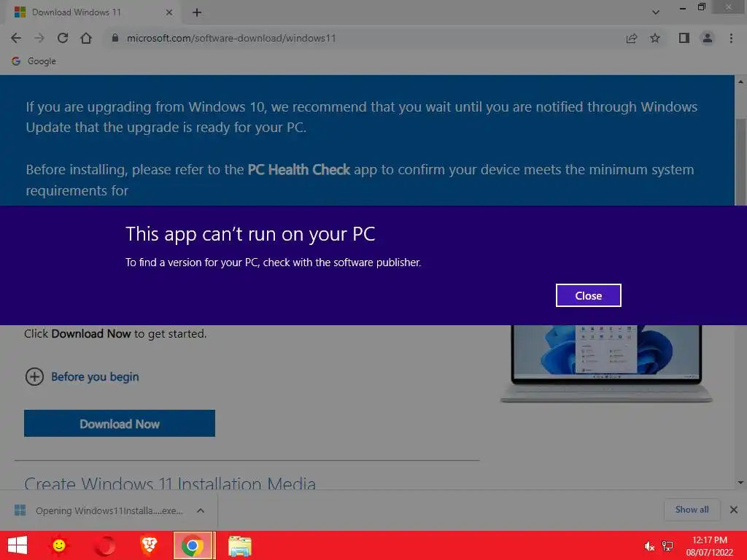Open the Windows Start menu
The width and height of the screenshot is (747, 560).
coord(18,545)
